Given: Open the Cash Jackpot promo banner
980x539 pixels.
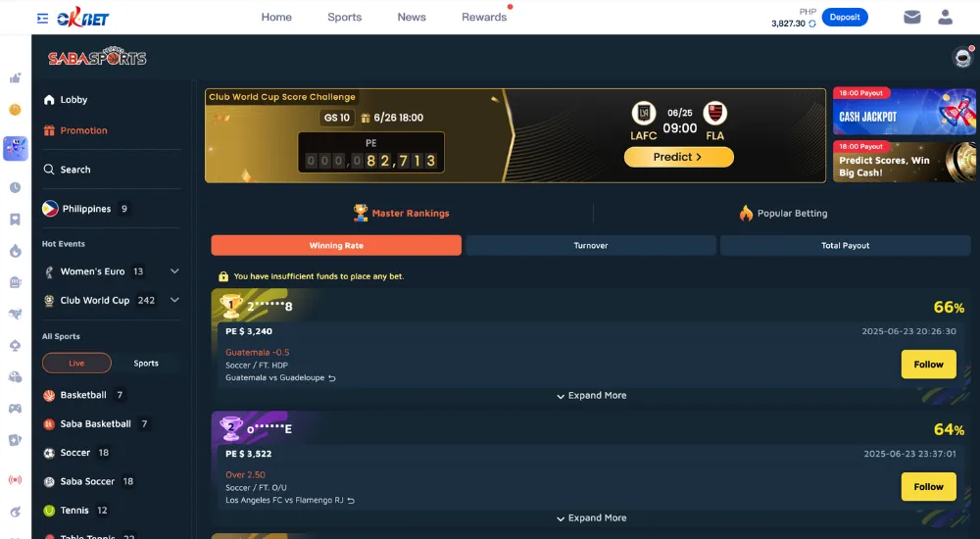Looking at the screenshot, I should pos(904,112).
